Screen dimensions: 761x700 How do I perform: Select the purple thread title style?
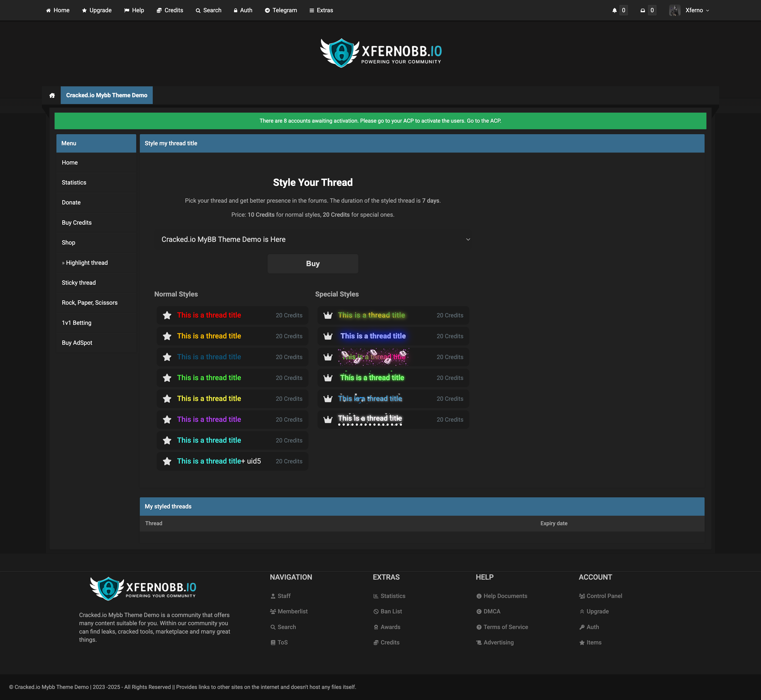(209, 419)
